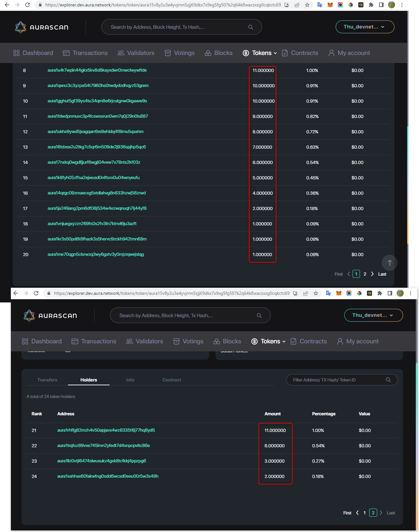Go to page 2 in the top window pagination

[x=365, y=274]
